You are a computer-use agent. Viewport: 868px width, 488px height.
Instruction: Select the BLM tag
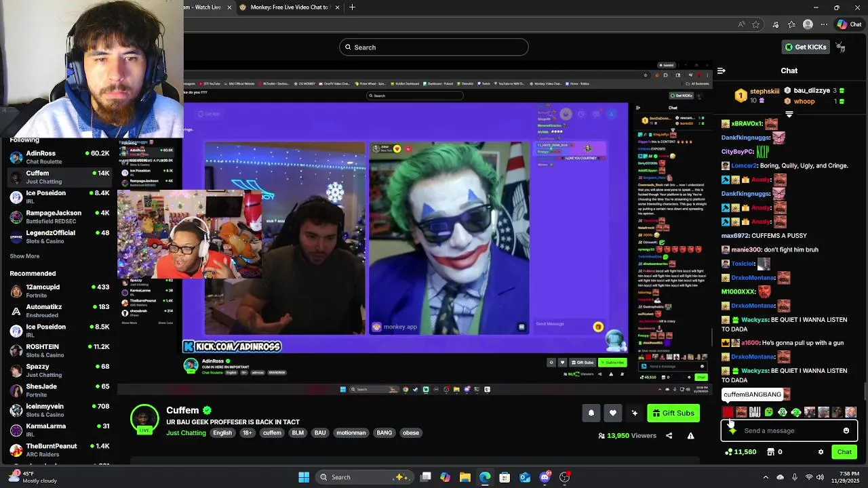298,432
